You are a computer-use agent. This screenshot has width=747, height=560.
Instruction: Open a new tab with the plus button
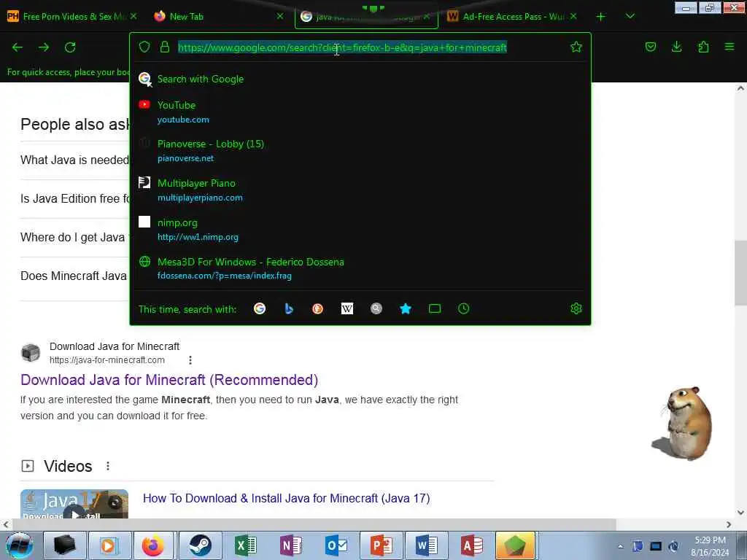601,17
